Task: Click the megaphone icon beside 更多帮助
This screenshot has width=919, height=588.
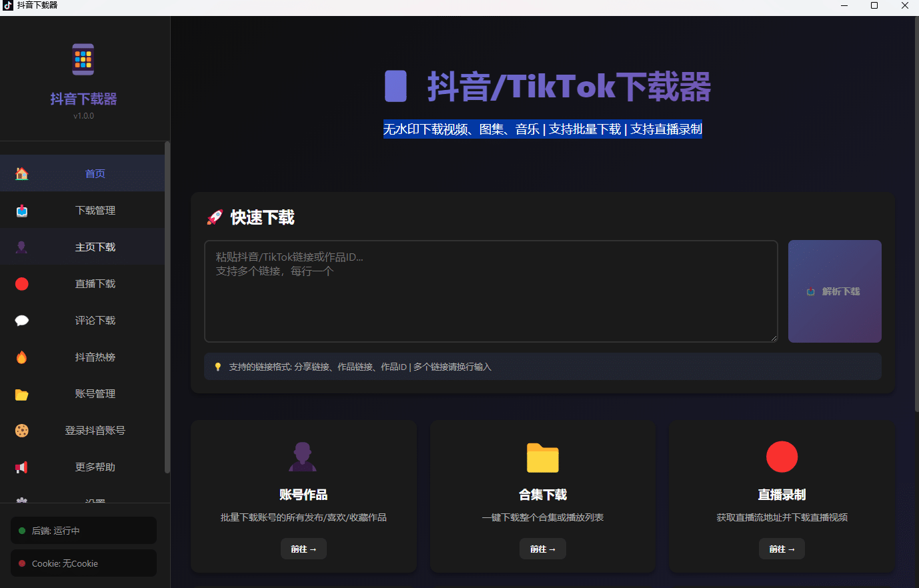Action: (21, 467)
